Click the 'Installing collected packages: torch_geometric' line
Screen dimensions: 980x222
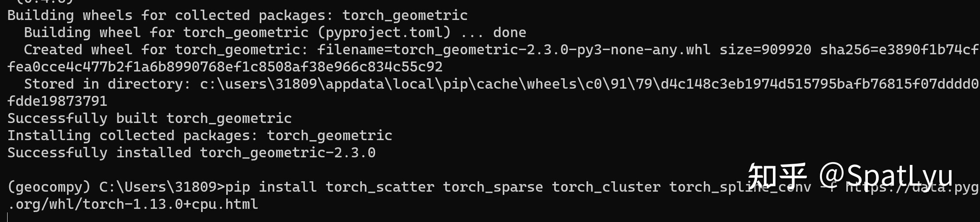coord(200,136)
